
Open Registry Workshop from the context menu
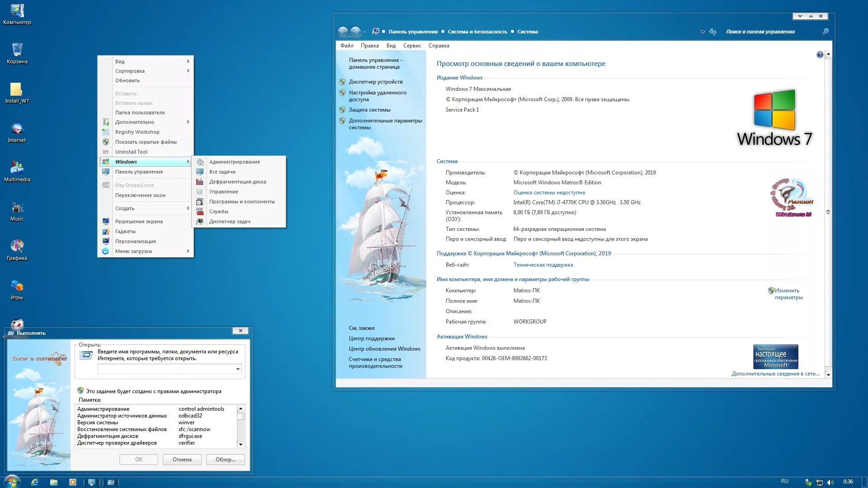click(x=137, y=131)
